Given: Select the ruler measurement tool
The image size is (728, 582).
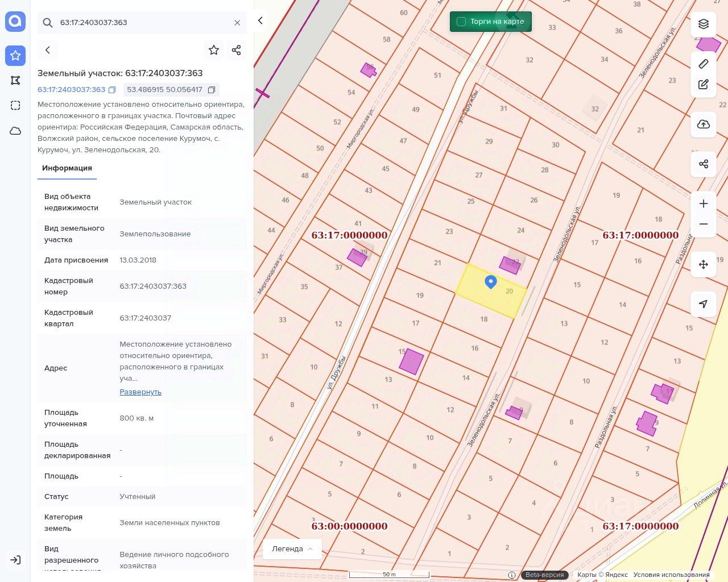Looking at the screenshot, I should coord(704,64).
